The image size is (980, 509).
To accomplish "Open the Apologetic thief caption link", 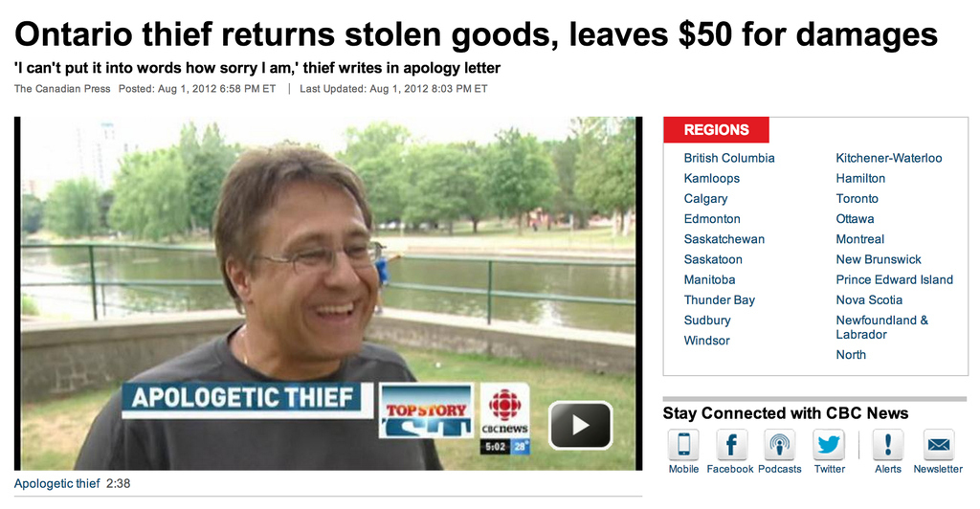I will point(56,483).
